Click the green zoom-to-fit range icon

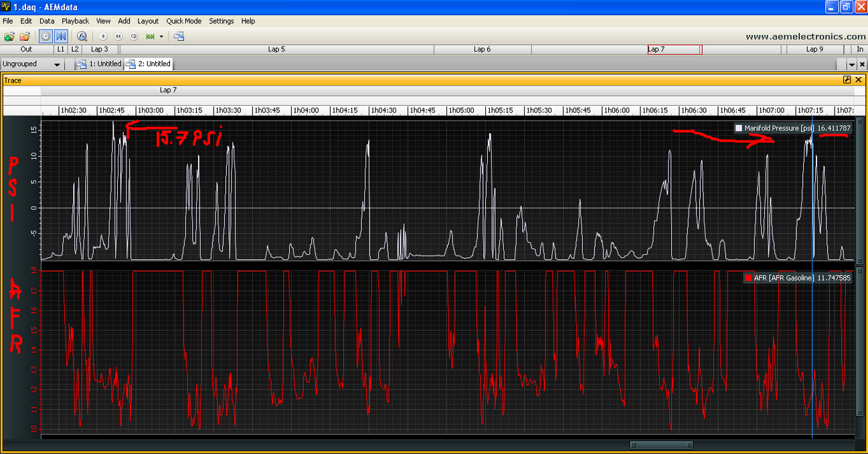click(x=151, y=36)
